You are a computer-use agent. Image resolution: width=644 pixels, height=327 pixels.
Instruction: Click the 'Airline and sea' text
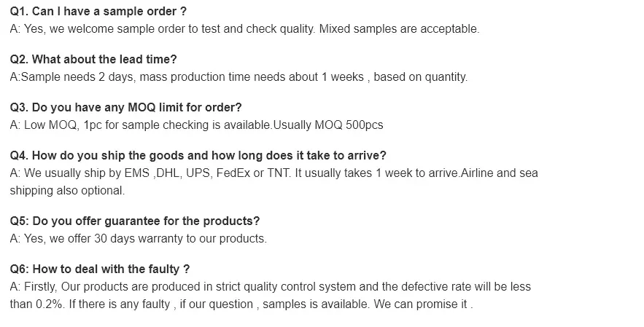(x=500, y=173)
